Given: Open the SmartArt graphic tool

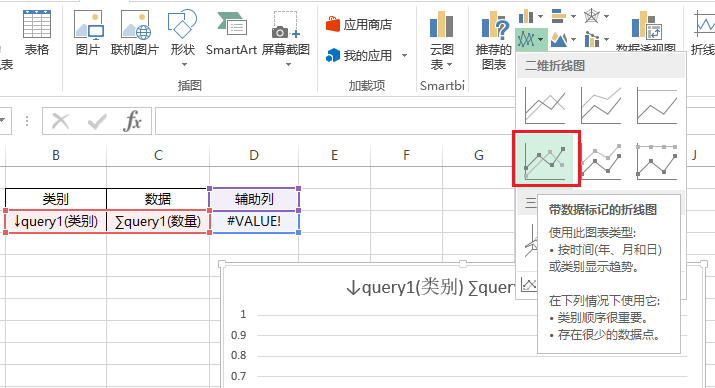Looking at the screenshot, I should [231, 33].
